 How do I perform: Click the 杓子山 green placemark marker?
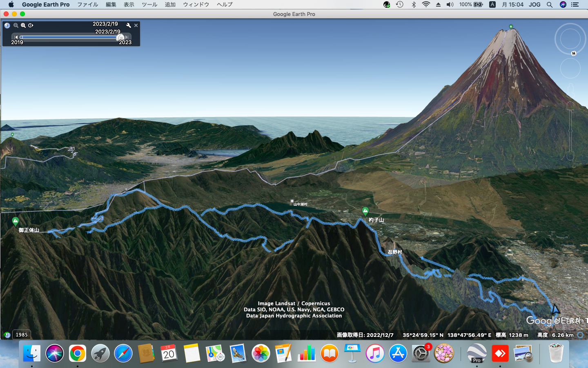(x=365, y=211)
